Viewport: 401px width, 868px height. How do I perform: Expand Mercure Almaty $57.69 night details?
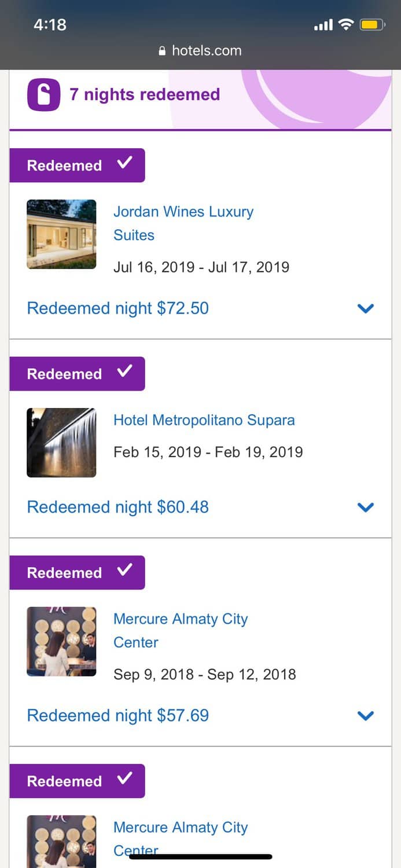pyautogui.click(x=366, y=715)
